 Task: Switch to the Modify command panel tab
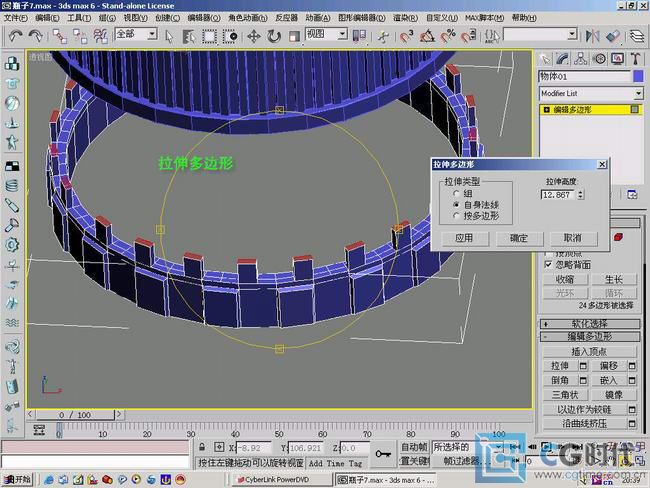(563, 59)
